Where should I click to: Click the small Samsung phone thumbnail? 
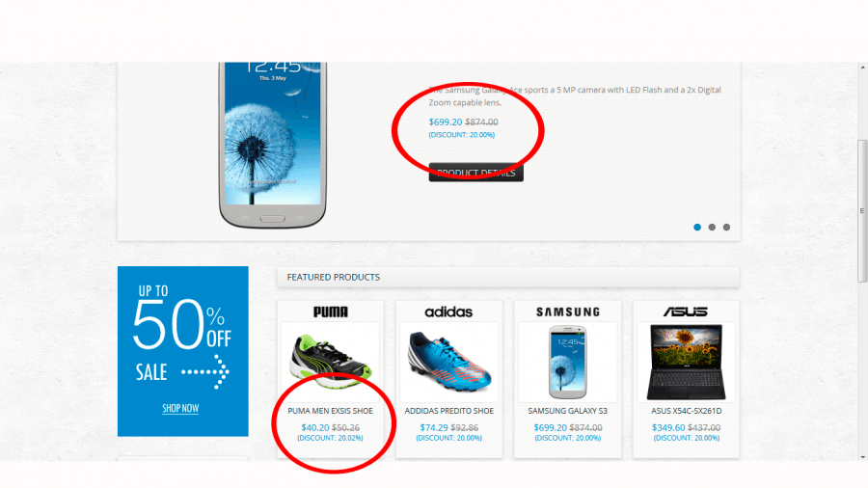pyautogui.click(x=567, y=362)
